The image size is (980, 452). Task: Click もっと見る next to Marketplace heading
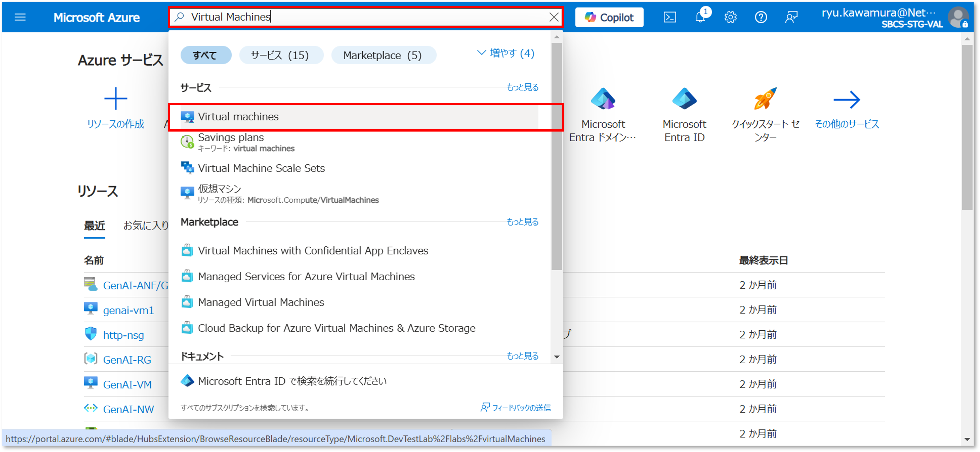coord(522,222)
